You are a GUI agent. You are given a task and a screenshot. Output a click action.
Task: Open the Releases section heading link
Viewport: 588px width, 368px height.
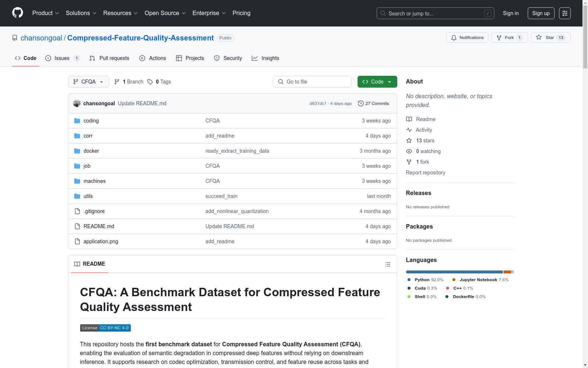pos(419,193)
